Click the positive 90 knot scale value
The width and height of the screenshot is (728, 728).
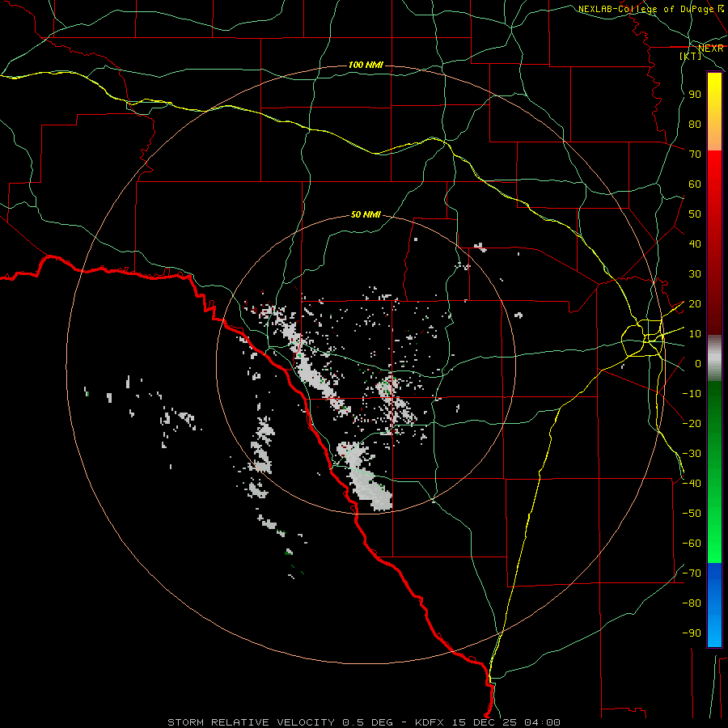tap(695, 95)
